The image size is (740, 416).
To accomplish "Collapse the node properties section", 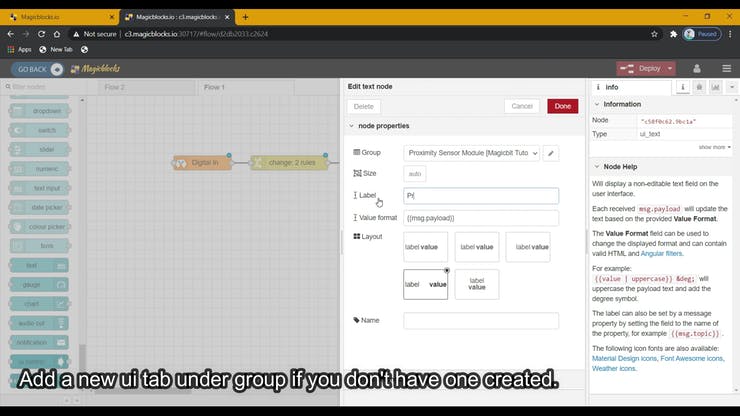I will tap(351, 126).
